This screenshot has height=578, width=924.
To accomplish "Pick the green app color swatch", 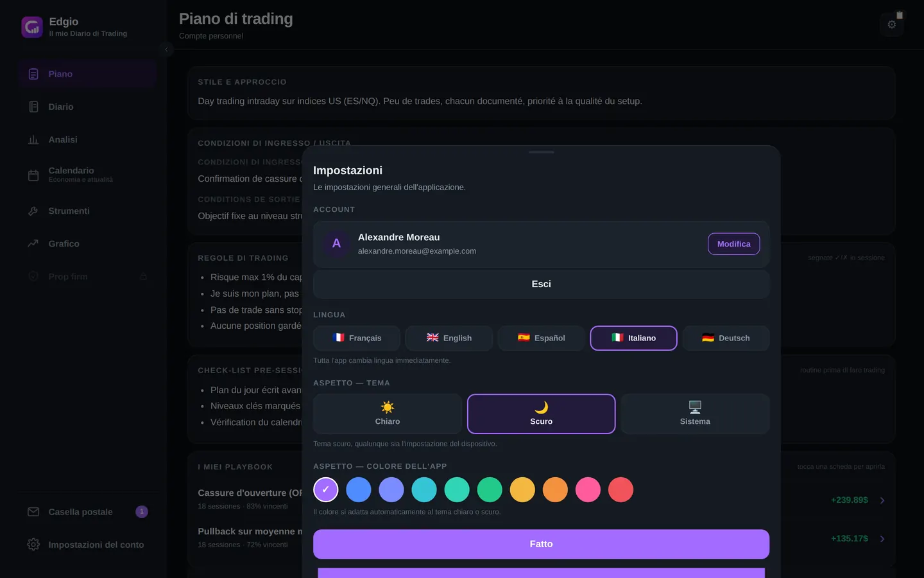I will [490, 489].
